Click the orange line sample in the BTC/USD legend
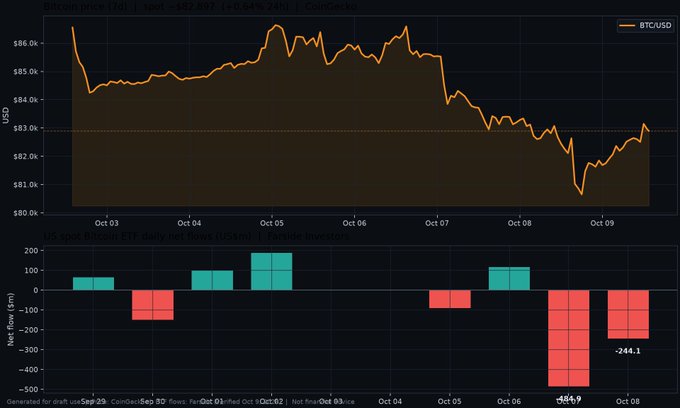The height and width of the screenshot is (408, 680). pyautogui.click(x=627, y=26)
